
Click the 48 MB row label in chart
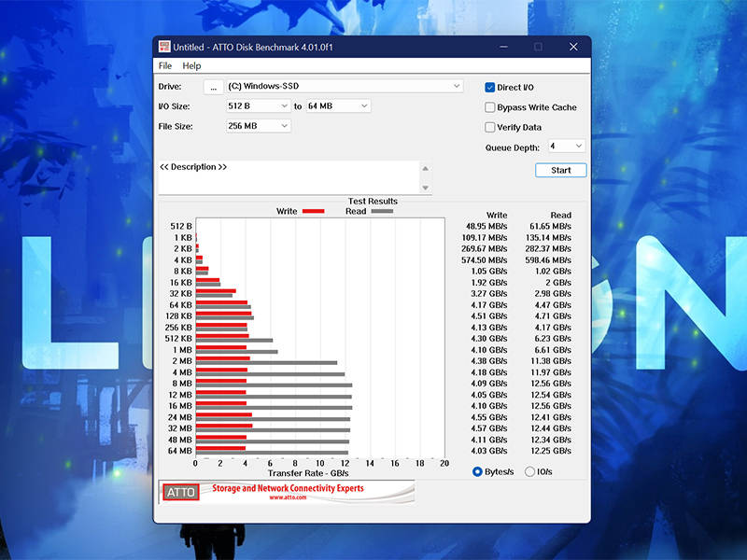[180, 440]
